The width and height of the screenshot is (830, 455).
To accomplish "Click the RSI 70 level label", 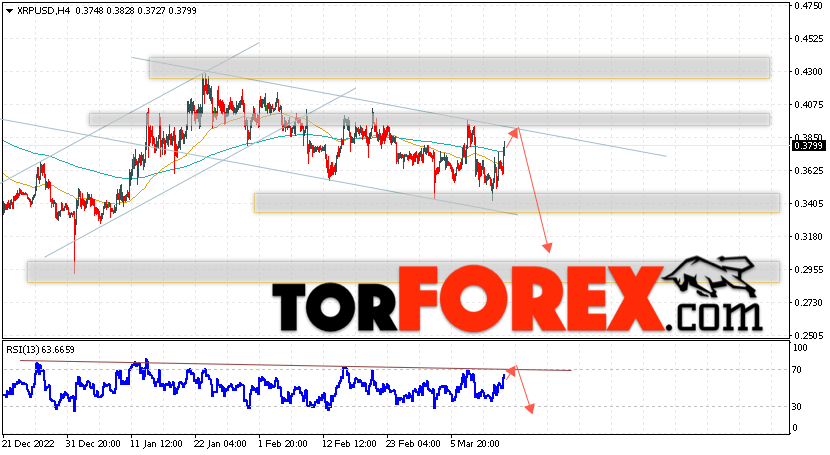I will coord(798,370).
